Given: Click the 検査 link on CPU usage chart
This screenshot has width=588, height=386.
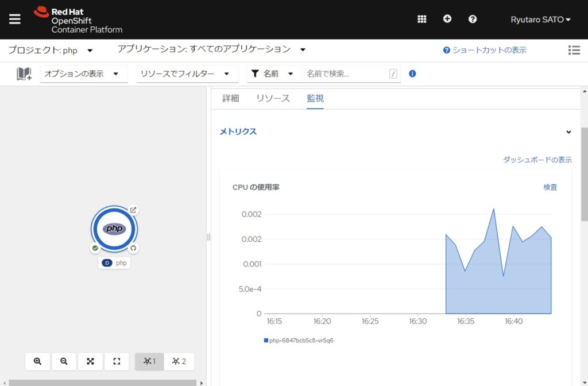Looking at the screenshot, I should [550, 187].
